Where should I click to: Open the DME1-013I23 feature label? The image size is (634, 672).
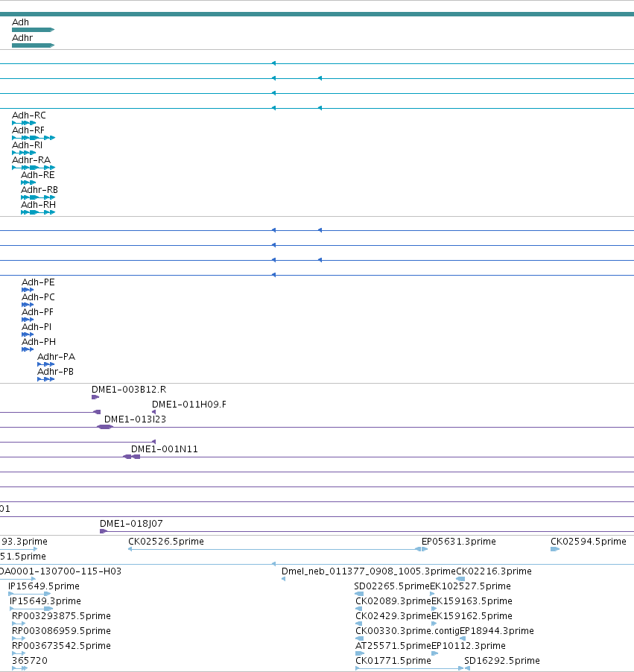pyautogui.click(x=135, y=419)
